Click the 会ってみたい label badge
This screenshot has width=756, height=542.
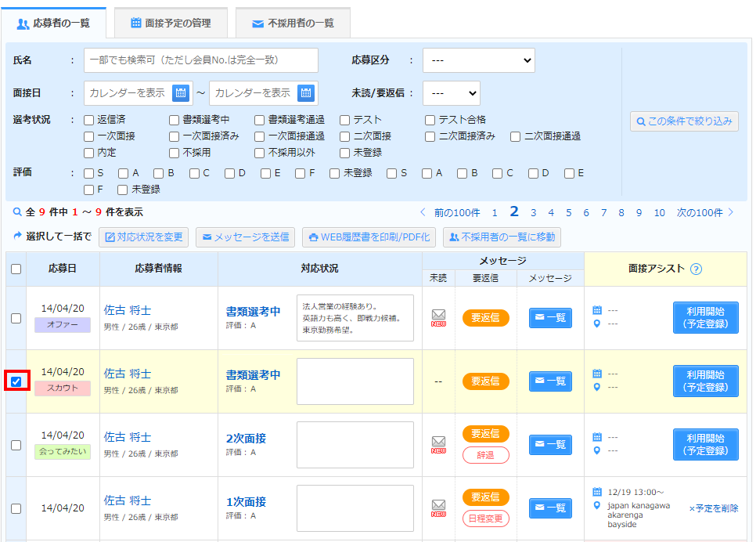tap(62, 452)
